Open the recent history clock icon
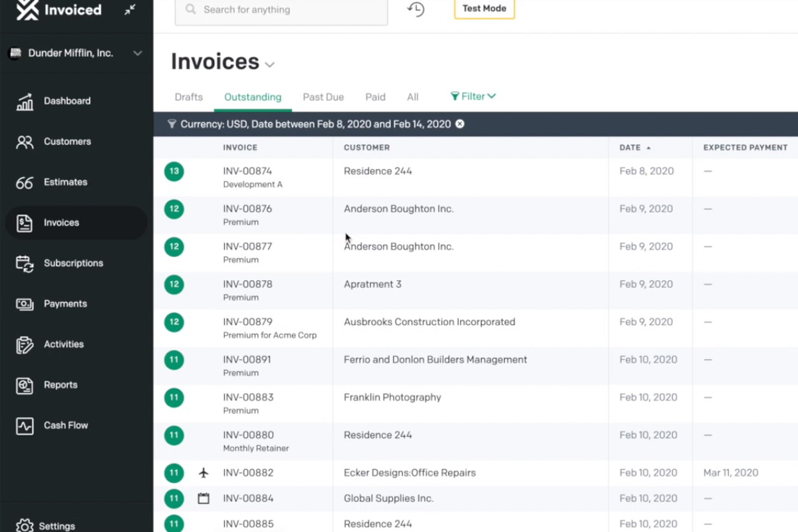The image size is (798, 532). (x=416, y=9)
